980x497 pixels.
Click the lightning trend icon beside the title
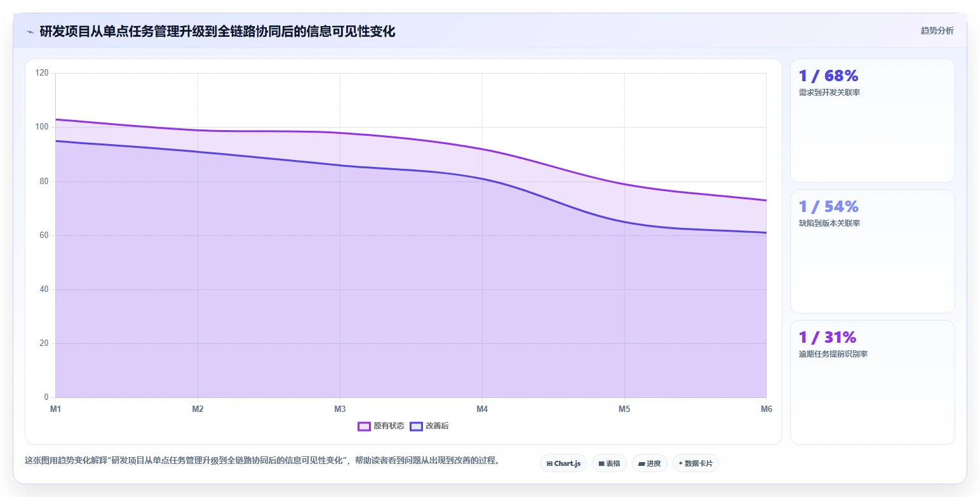click(x=30, y=32)
